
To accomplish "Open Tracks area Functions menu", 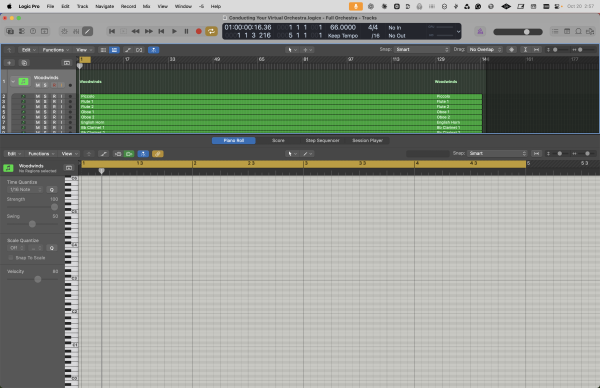I will (55, 50).
